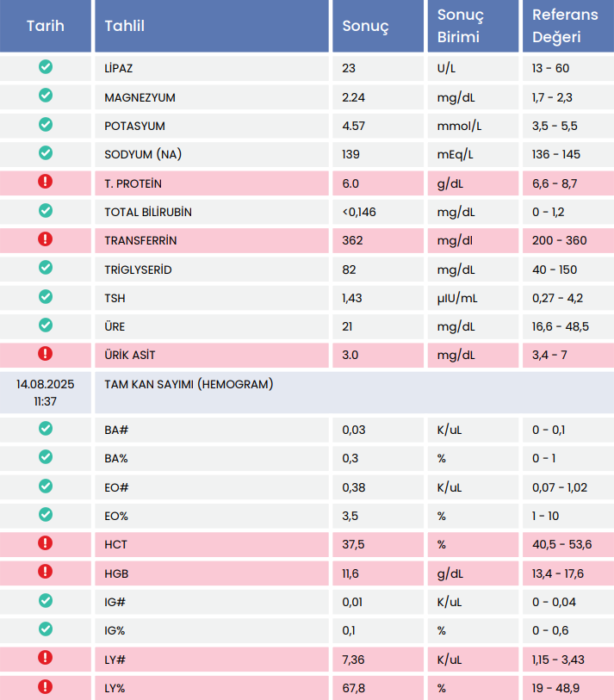Click the green check icon beside EO%

tap(46, 515)
